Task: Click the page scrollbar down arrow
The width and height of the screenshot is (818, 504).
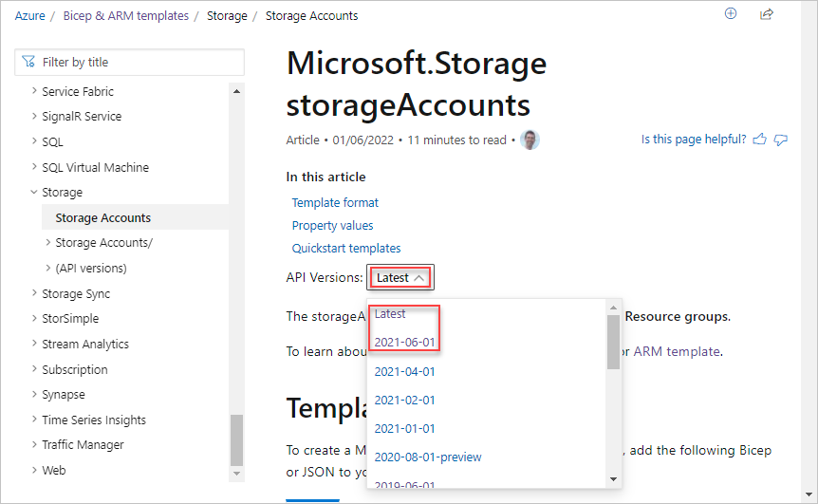Action: 809,495
